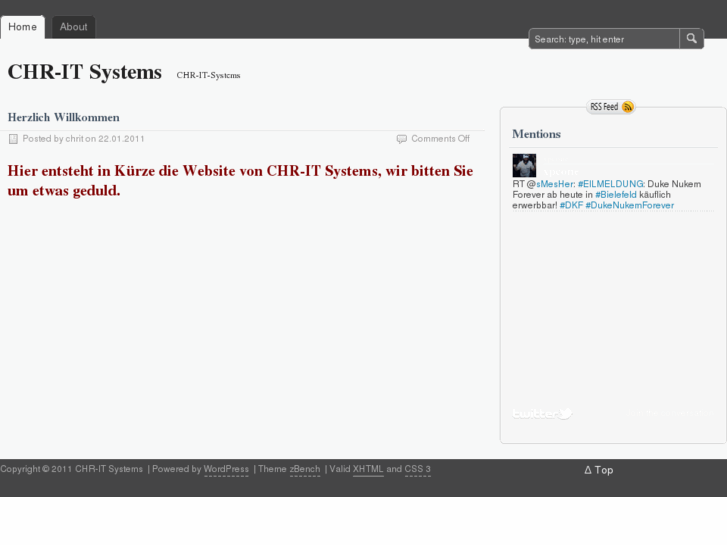Click the CHR-IT Systems site title
This screenshot has height=545, width=727.
click(x=85, y=72)
